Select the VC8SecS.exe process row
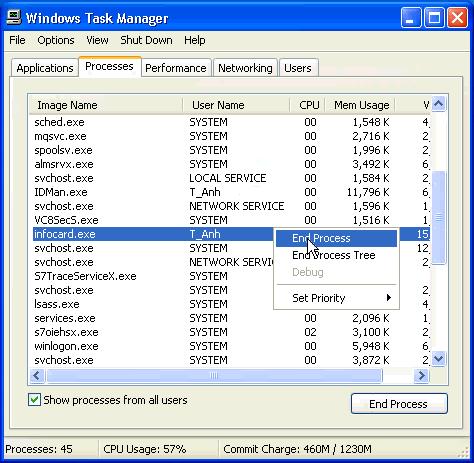474x463 pixels. tap(231, 220)
